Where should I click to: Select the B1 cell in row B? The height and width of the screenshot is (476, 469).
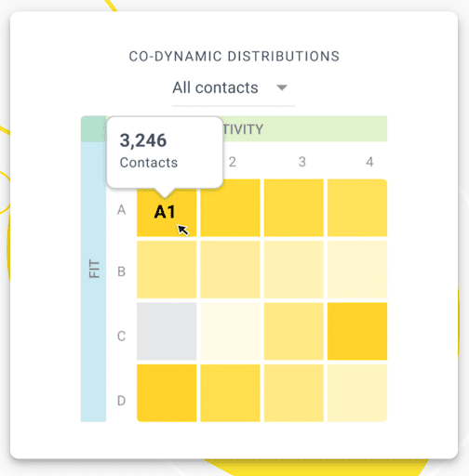(167, 270)
